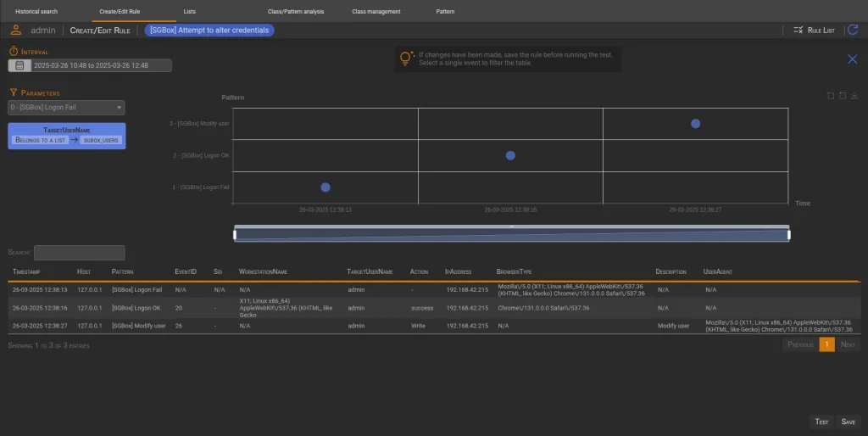Viewport: 868px width, 436px height.
Task: Open the Class management tab
Action: click(376, 11)
